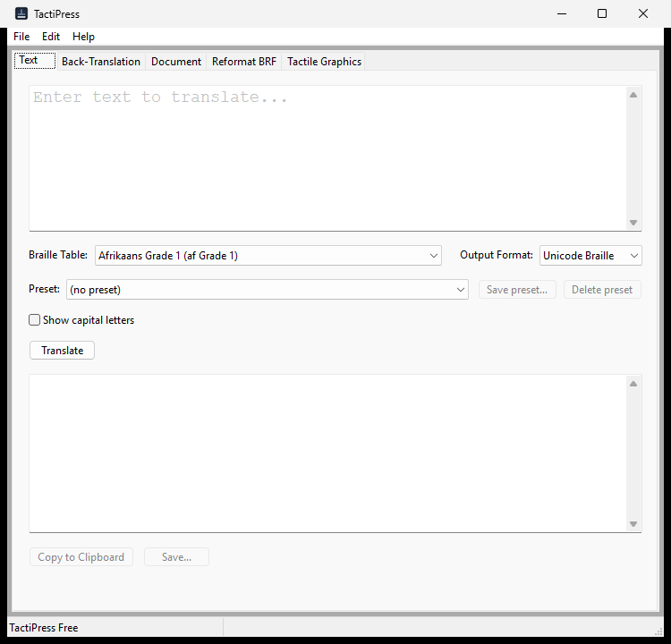Click the 'Braille Table:' label
Viewport: 671px width, 644px height.
coord(58,255)
